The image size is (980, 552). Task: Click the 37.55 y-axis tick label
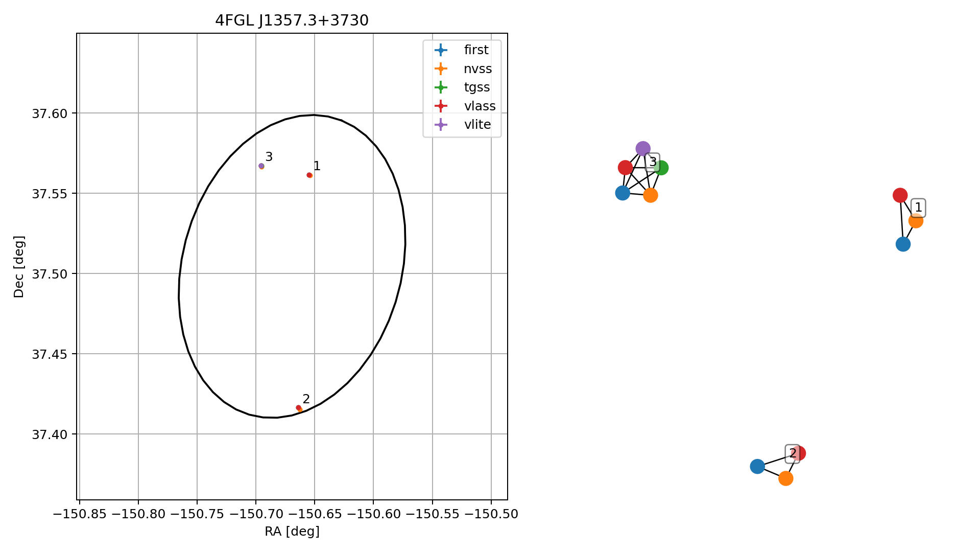(x=50, y=194)
